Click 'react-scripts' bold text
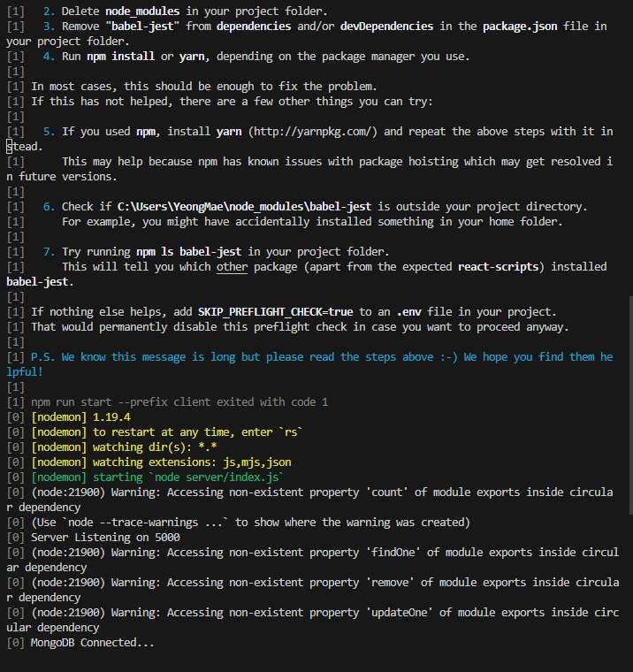The width and height of the screenshot is (633, 672). 498,267
